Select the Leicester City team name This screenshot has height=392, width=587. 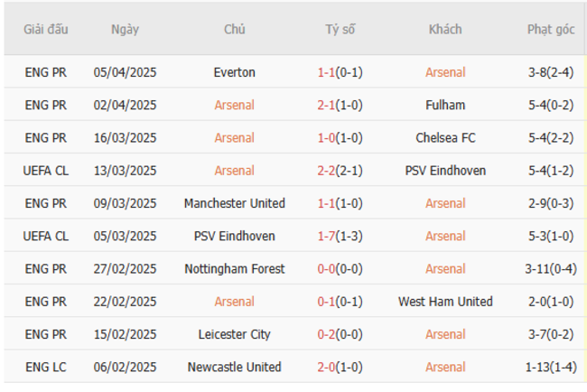click(235, 334)
